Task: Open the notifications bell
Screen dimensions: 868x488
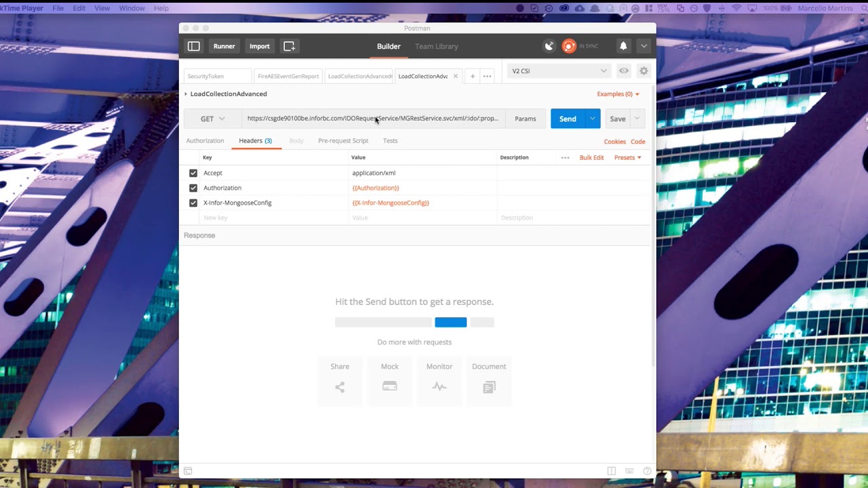Action: pyautogui.click(x=623, y=46)
